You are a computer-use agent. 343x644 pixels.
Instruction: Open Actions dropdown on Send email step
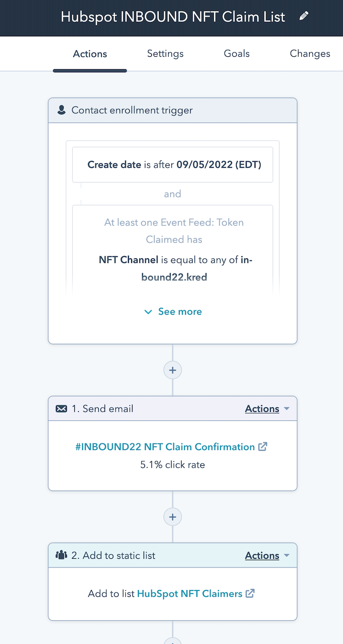pos(267,409)
